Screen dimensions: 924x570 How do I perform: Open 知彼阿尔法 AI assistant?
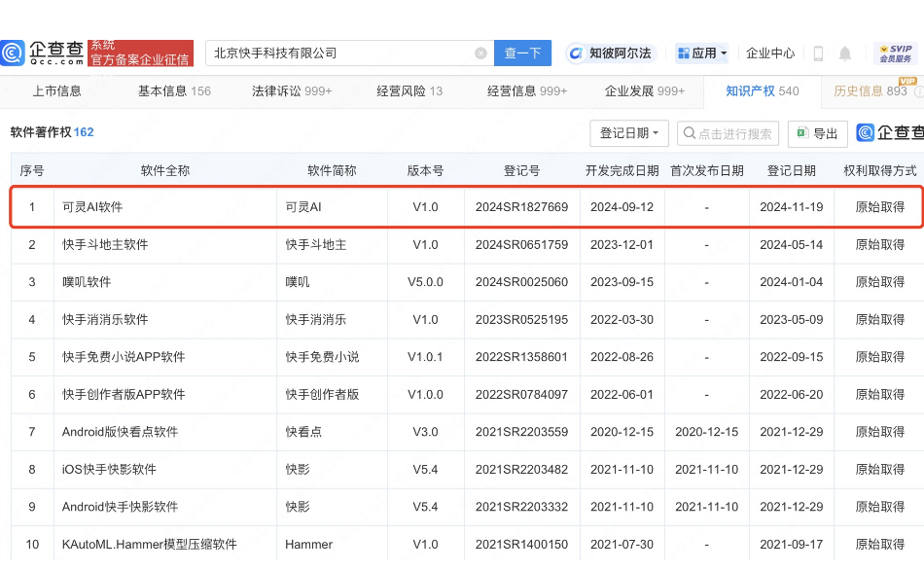coord(610,53)
